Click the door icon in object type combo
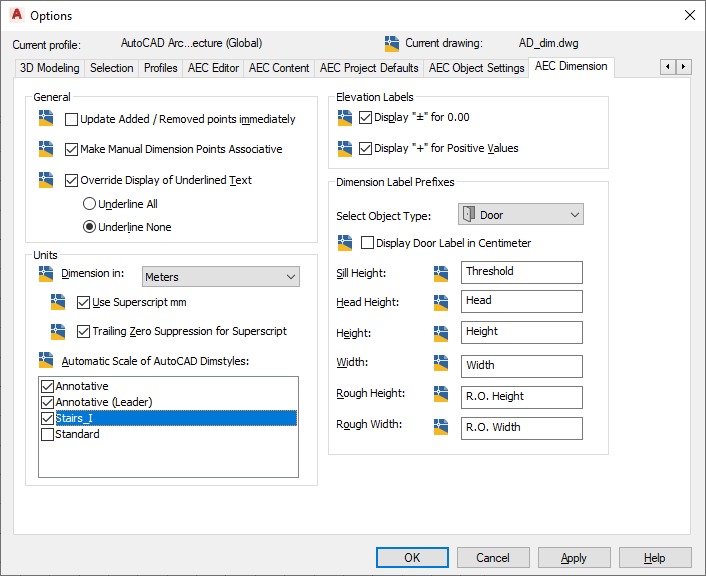Screen dimensions: 706x576 pyautogui.click(x=469, y=214)
